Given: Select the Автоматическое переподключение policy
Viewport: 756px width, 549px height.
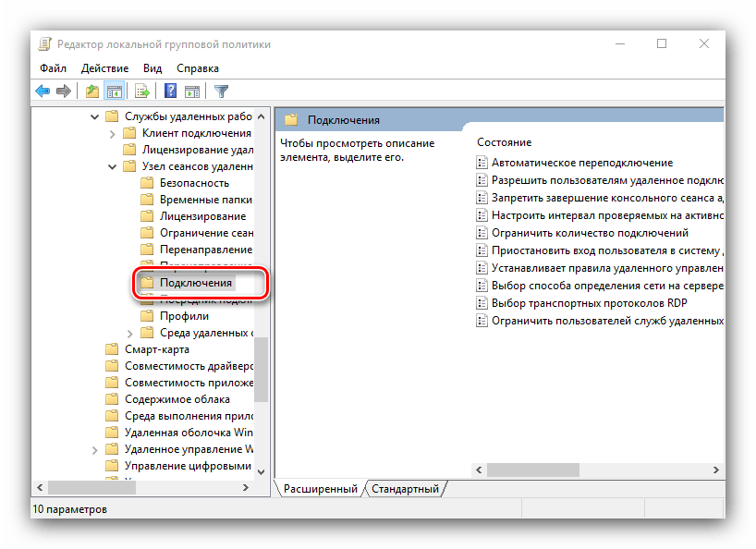Looking at the screenshot, I should (x=581, y=163).
